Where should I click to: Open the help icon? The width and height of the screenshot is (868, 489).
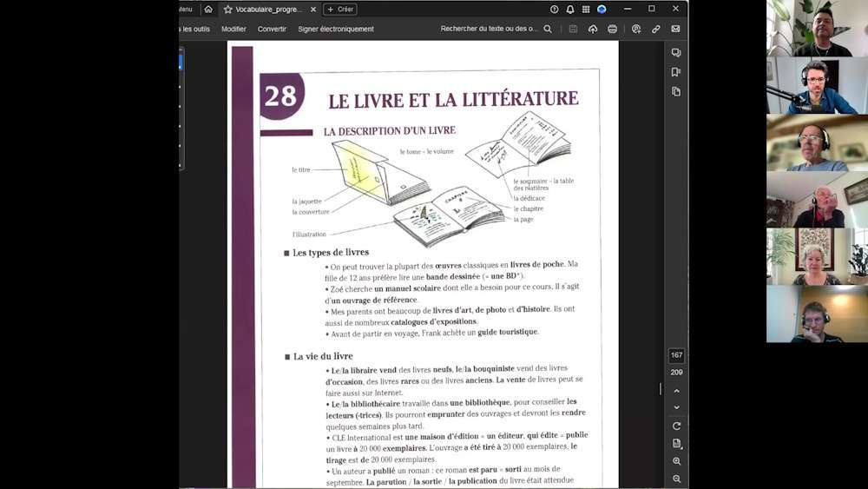(554, 10)
